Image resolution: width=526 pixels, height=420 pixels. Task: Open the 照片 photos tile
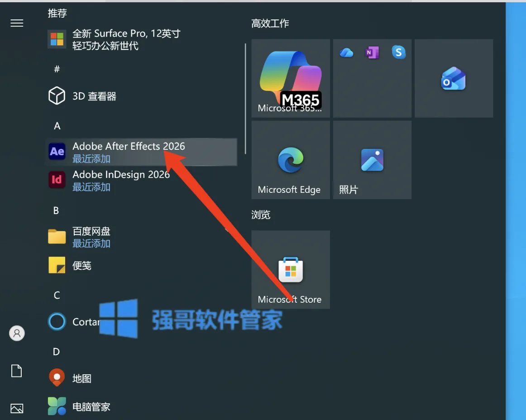(373, 160)
